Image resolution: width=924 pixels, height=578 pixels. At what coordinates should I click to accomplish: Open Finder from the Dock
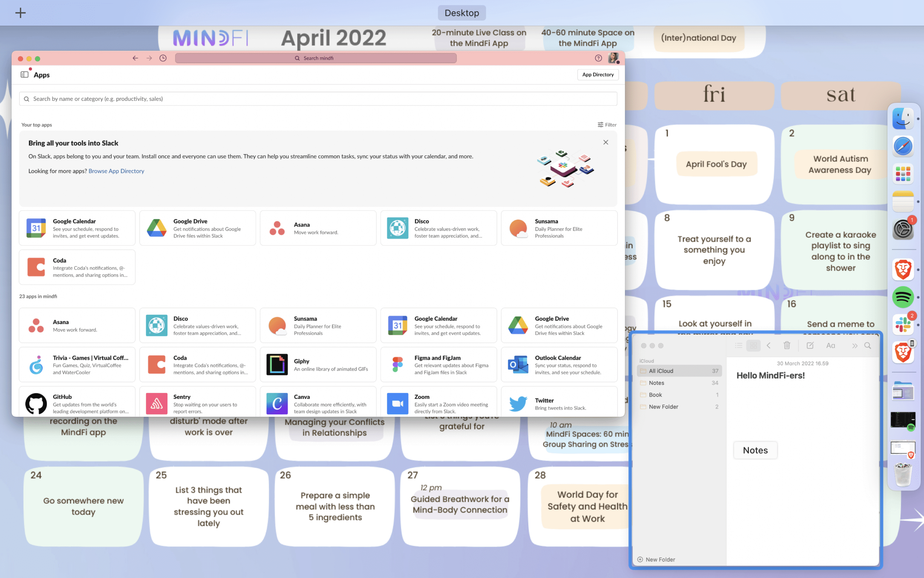(903, 118)
